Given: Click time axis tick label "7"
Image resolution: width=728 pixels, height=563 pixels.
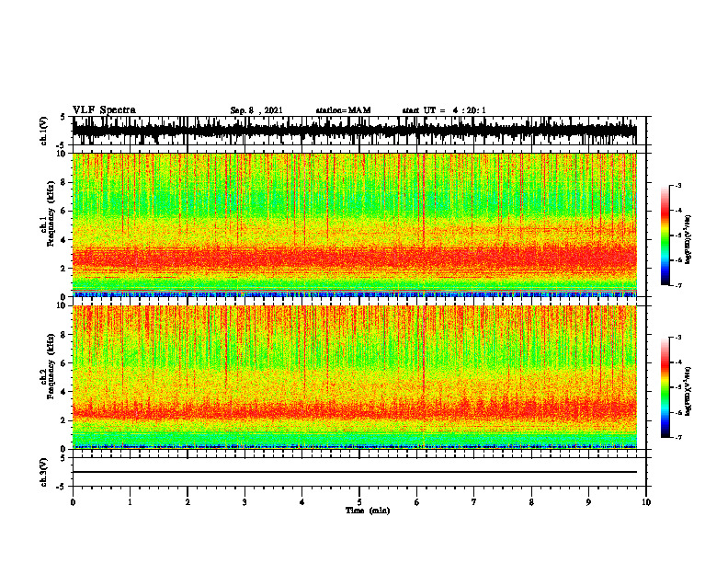Looking at the screenshot, I should [474, 502].
